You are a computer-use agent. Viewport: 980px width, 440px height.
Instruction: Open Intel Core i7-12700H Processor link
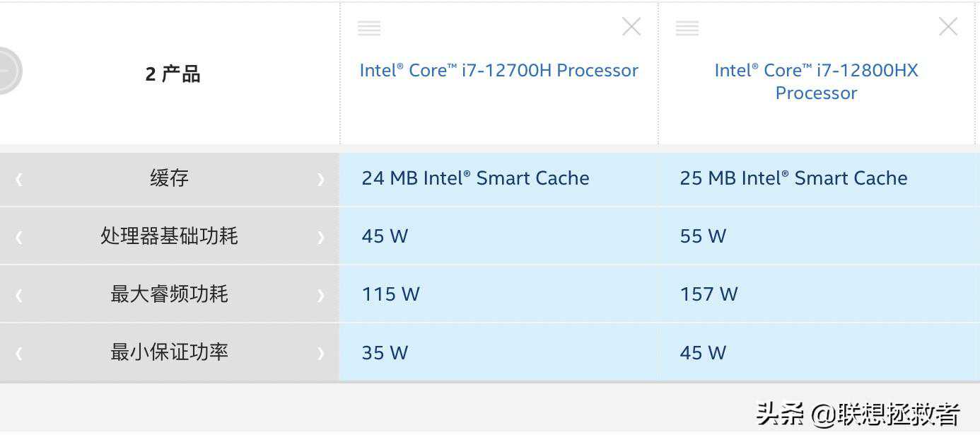(498, 70)
